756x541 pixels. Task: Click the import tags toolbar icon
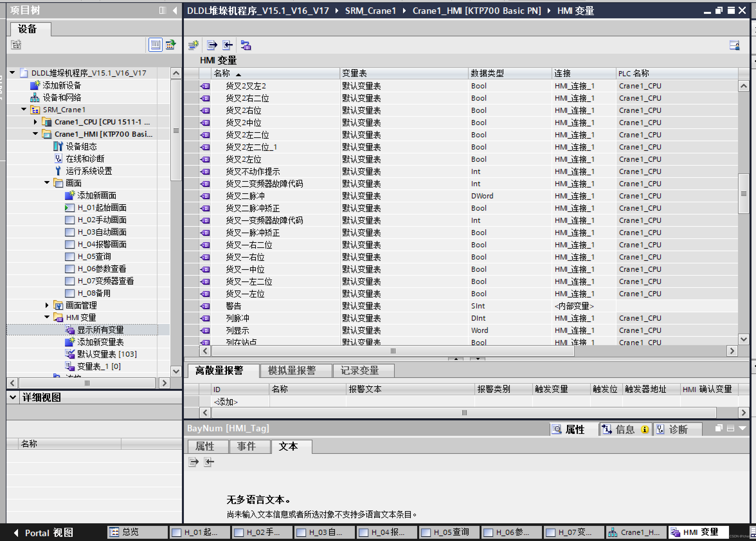click(227, 45)
